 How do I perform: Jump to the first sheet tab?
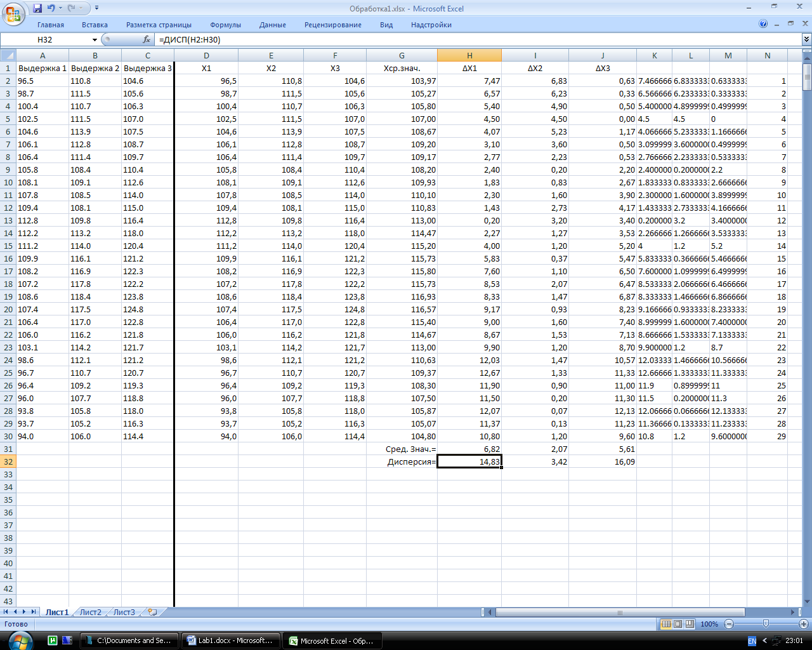click(6, 612)
